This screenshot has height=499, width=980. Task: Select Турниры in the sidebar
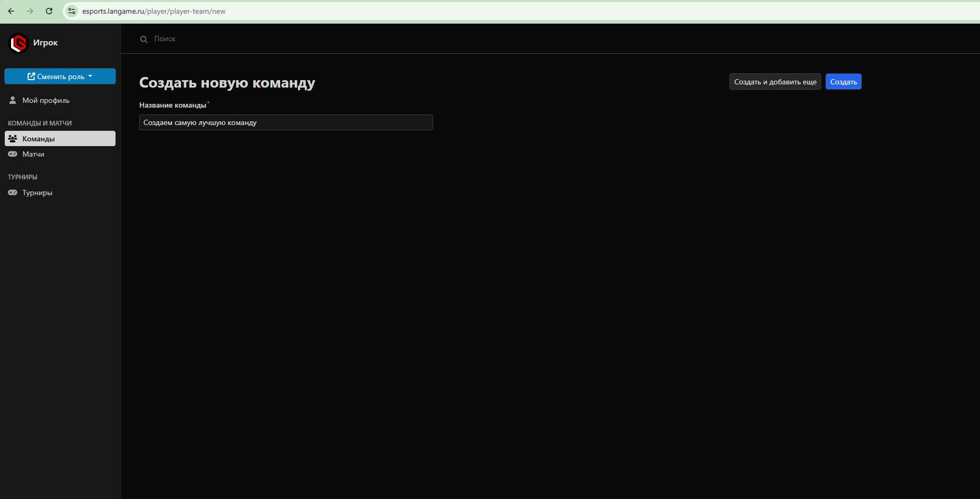click(37, 193)
